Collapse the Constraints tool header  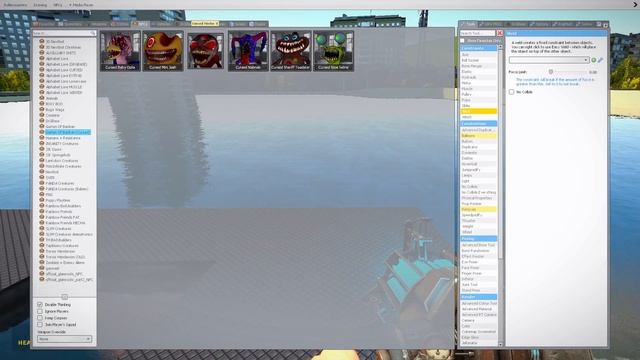coord(478,48)
